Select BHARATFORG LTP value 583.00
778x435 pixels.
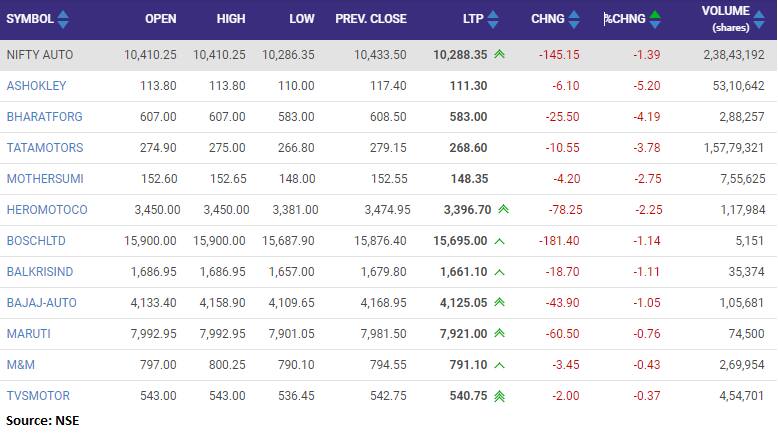[x=468, y=117]
